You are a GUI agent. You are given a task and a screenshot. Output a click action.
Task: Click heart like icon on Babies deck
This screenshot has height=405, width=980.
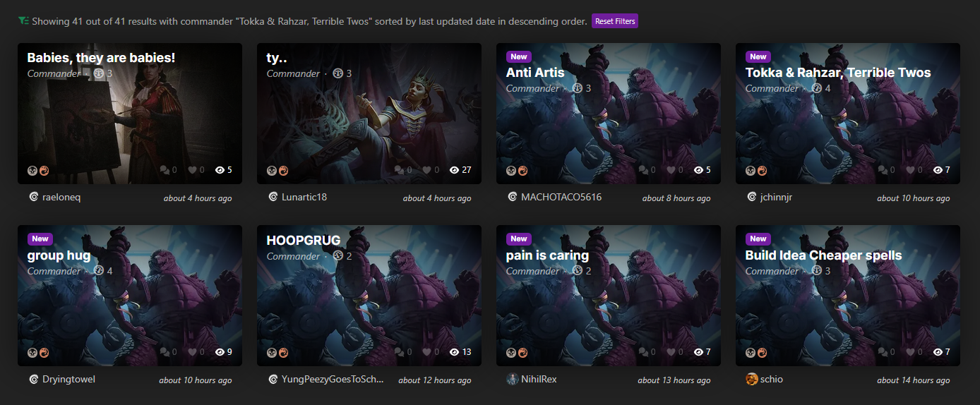click(x=192, y=170)
